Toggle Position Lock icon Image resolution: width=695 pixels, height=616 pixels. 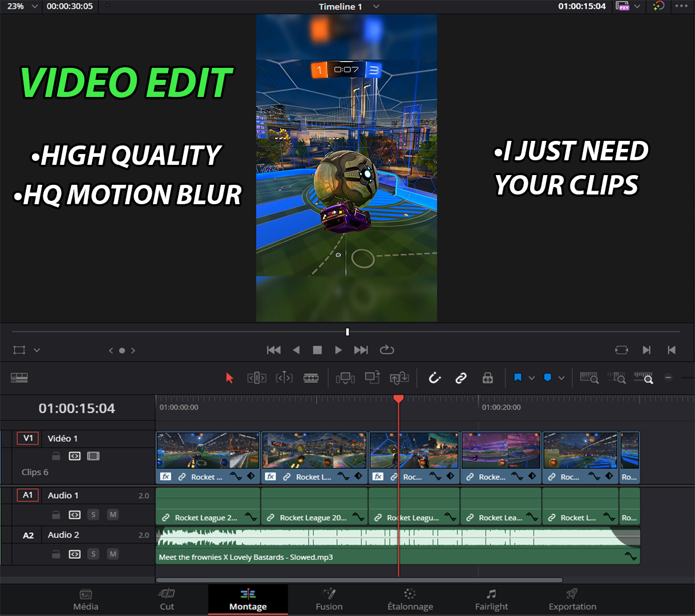pyautogui.click(x=488, y=378)
